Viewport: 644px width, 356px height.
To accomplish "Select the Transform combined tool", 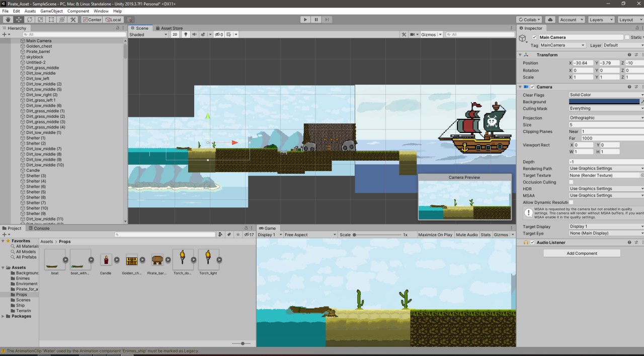I will click(62, 20).
